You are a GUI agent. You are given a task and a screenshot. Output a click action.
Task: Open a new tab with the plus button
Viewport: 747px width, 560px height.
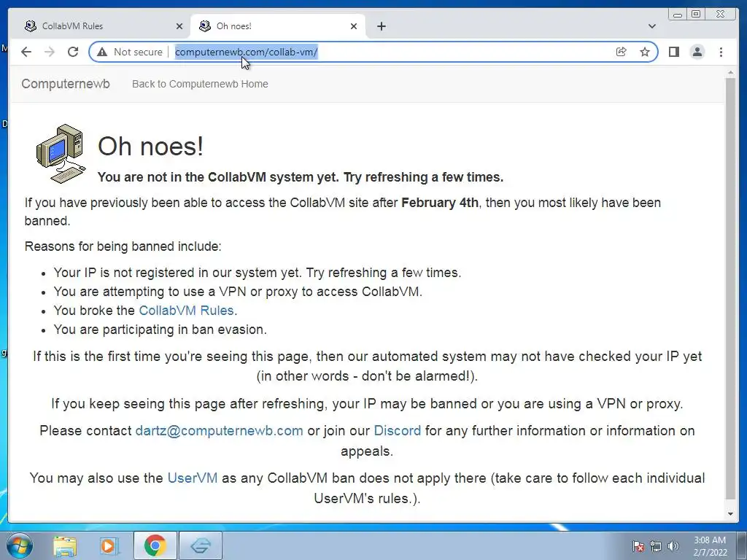coord(382,26)
